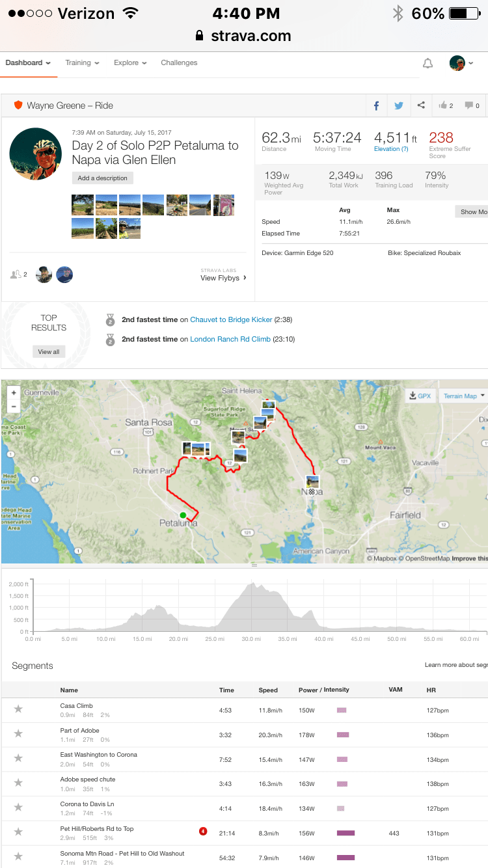Go to the Challenges tab
The height and width of the screenshot is (868, 488).
click(x=179, y=63)
